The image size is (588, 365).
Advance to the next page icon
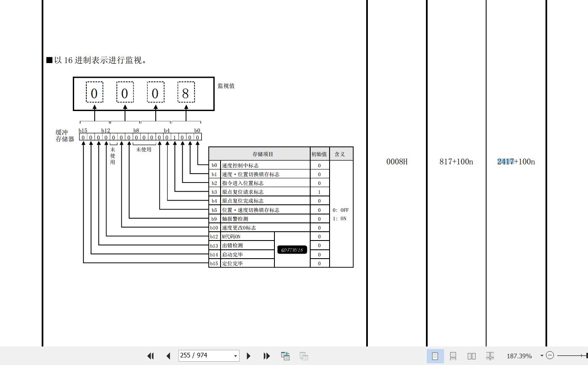click(249, 356)
